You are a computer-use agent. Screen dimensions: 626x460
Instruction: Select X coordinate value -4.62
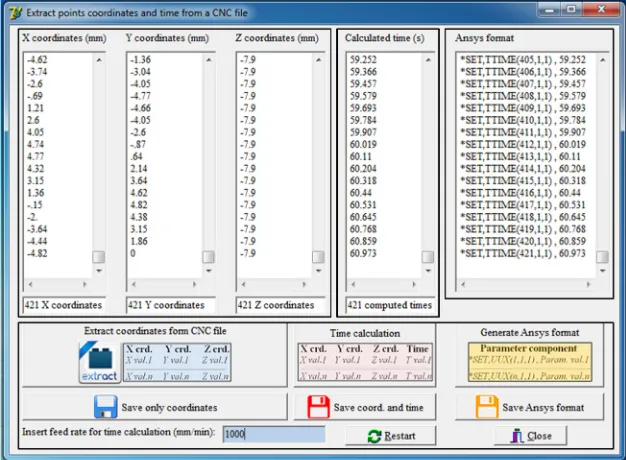[x=37, y=60]
